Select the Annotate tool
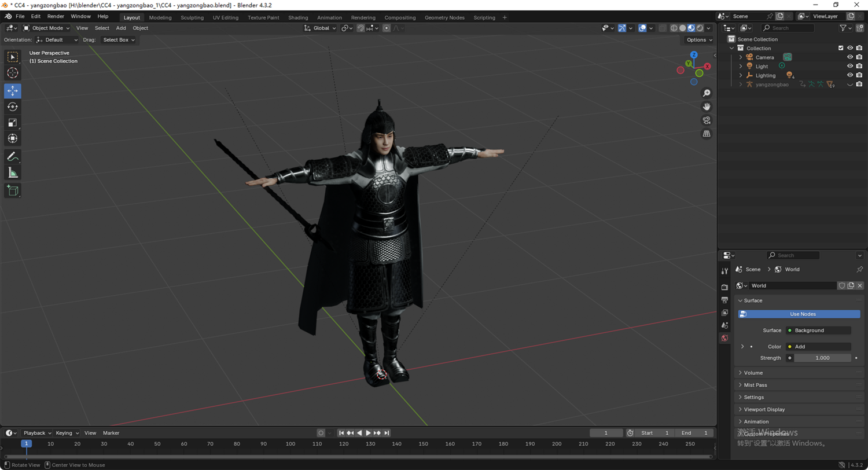 point(13,156)
